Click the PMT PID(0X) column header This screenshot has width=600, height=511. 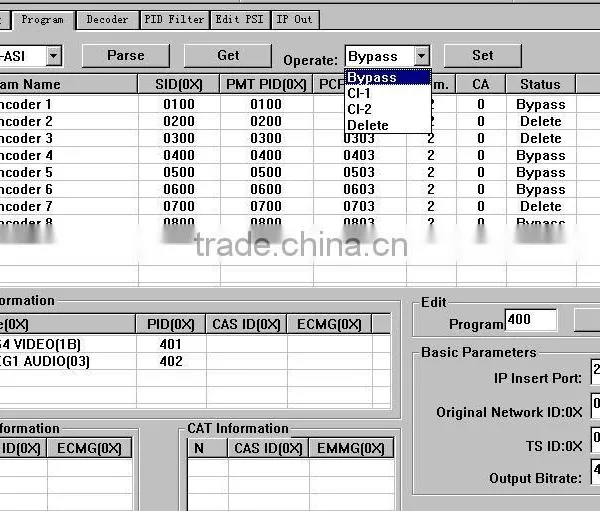point(266,84)
